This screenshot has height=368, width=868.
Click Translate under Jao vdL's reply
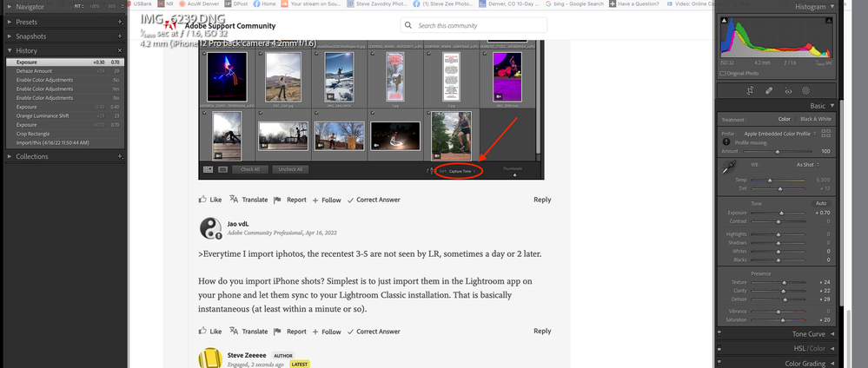pyautogui.click(x=248, y=332)
